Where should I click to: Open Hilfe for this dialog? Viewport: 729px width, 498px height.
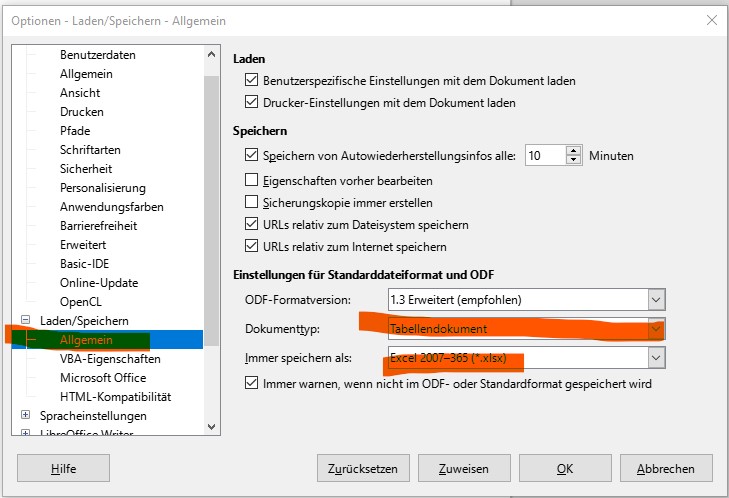pyautogui.click(x=63, y=468)
